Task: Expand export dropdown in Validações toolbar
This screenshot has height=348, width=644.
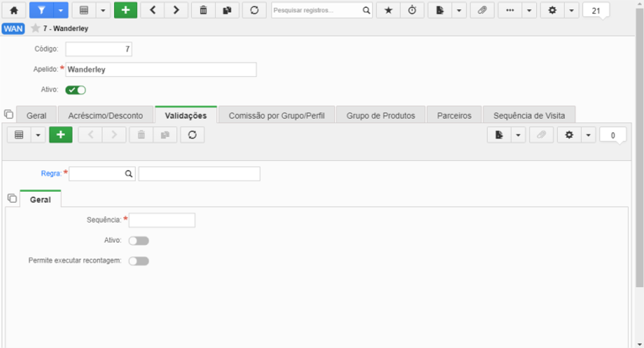Action: (518, 134)
